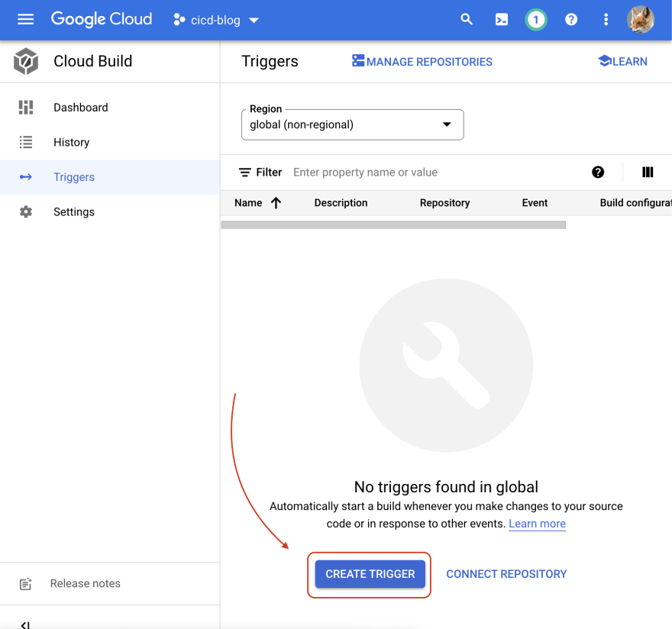
Task: Sort by Name column header
Action: (248, 202)
